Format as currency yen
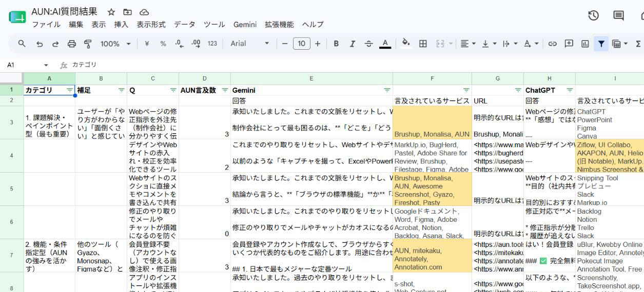 pyautogui.click(x=147, y=44)
